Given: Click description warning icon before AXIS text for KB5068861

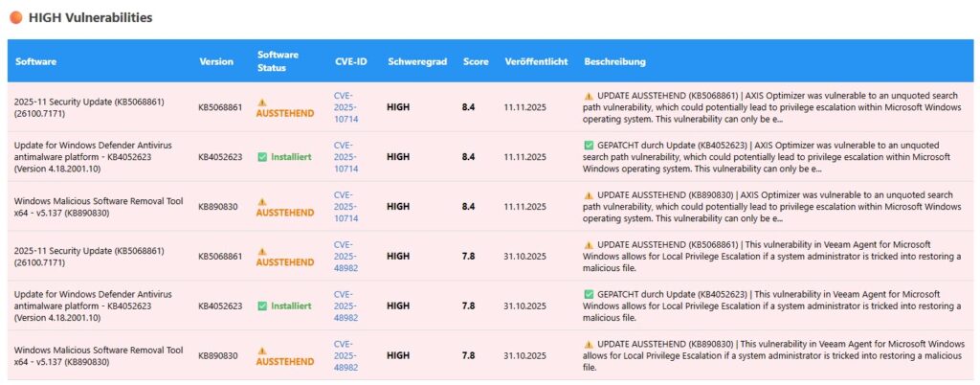Looking at the screenshot, I should click(589, 96).
